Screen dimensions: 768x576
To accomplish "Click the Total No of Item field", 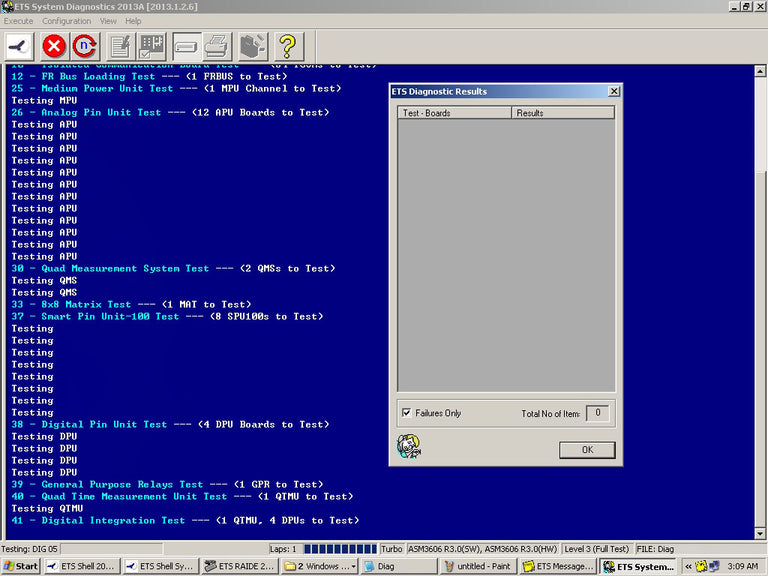I will point(598,413).
